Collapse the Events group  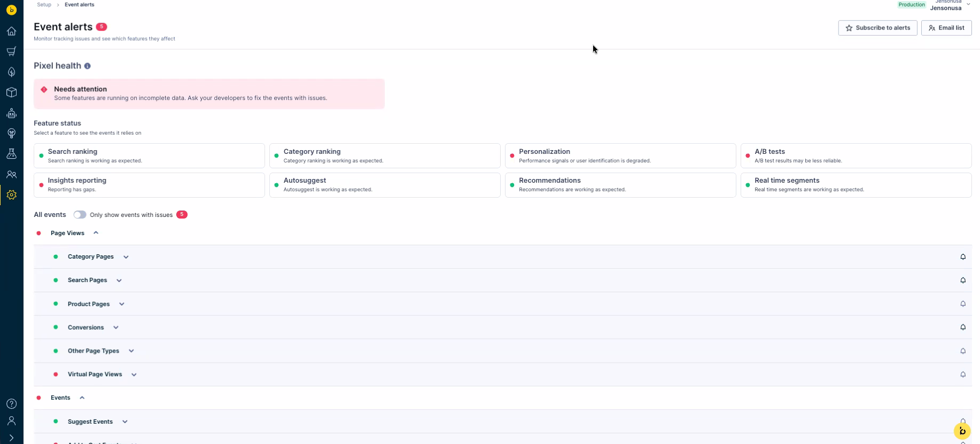[82, 398]
